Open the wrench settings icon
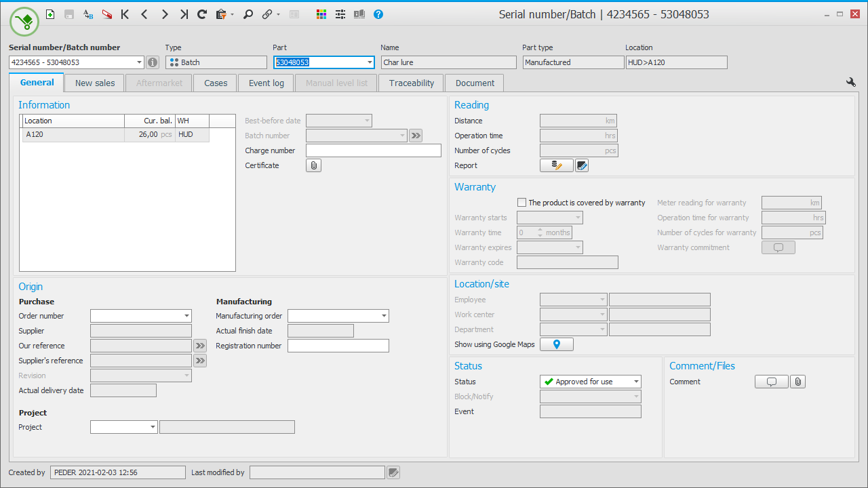Screen dimensions: 868x488 coord(850,82)
